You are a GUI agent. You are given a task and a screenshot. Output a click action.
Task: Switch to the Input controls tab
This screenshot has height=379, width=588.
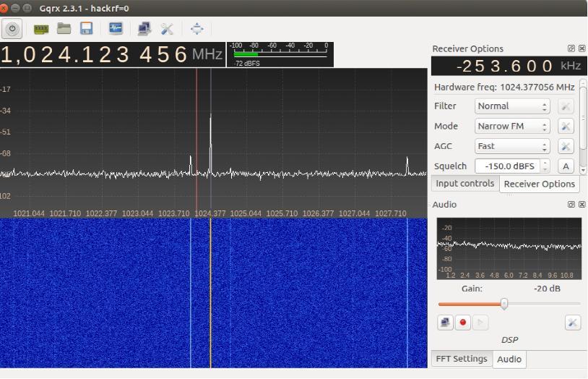465,184
